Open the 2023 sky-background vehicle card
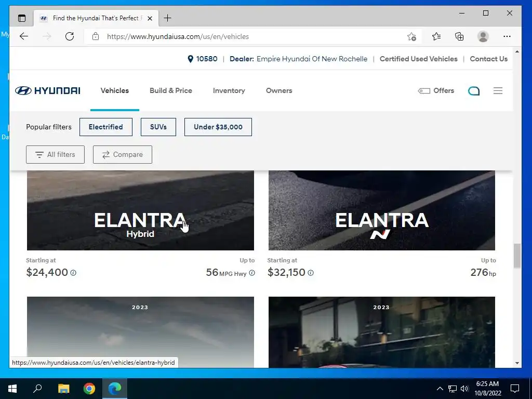Screen dimensions: 532x399 [140, 332]
